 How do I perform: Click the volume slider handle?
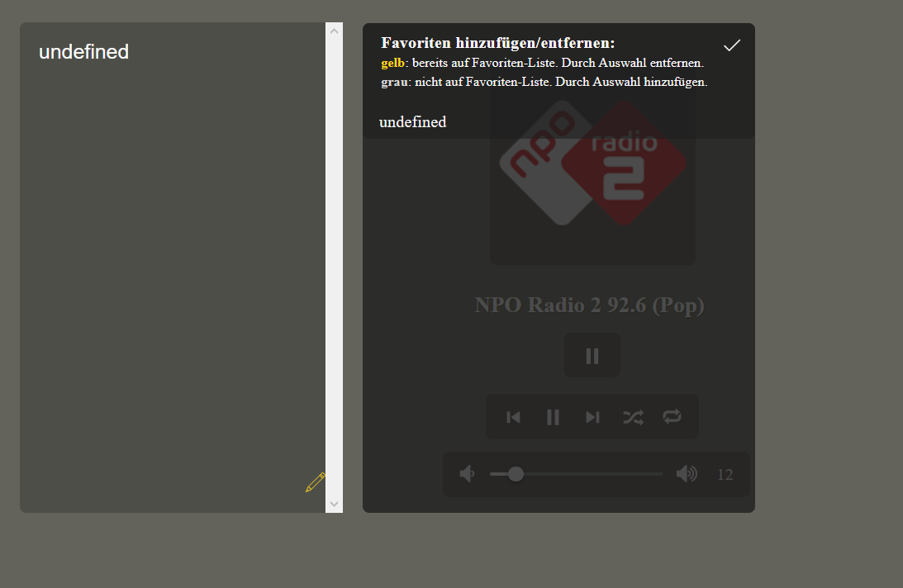(x=516, y=474)
